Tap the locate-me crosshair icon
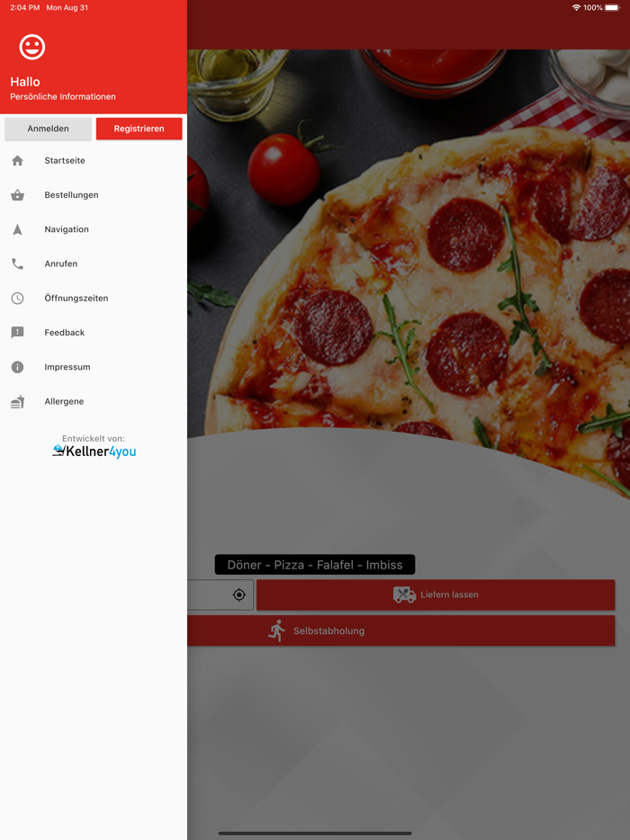The height and width of the screenshot is (840, 630). pos(239,594)
